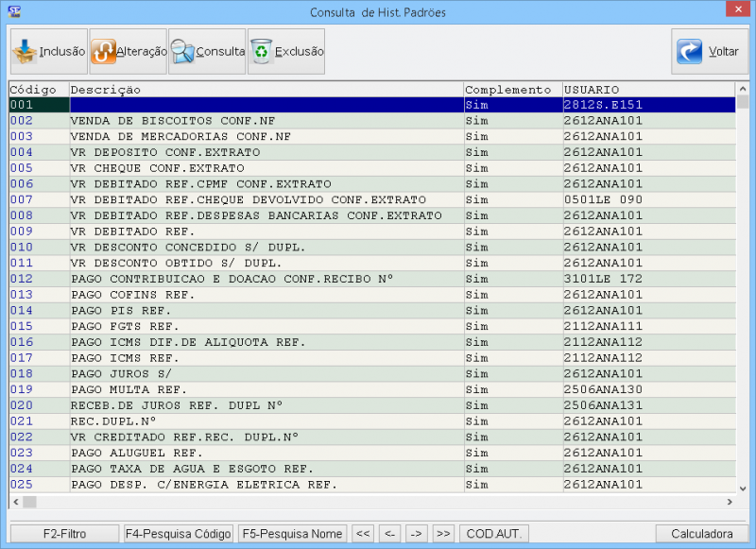Go to previous record with <- button
Viewport: 756px width, 549px height.
coord(389,534)
